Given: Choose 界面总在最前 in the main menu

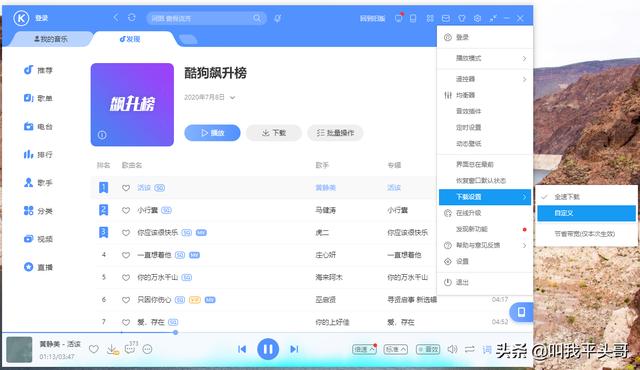Looking at the screenshot, I should coord(485,164).
